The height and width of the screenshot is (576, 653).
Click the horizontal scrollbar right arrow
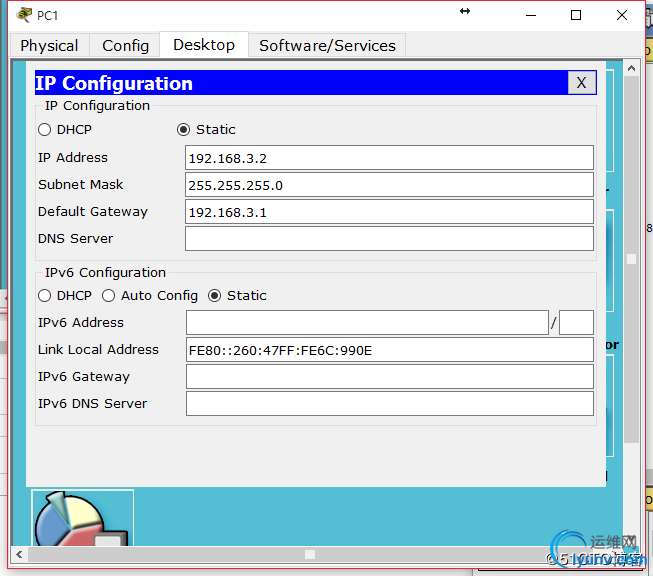pyautogui.click(x=618, y=554)
